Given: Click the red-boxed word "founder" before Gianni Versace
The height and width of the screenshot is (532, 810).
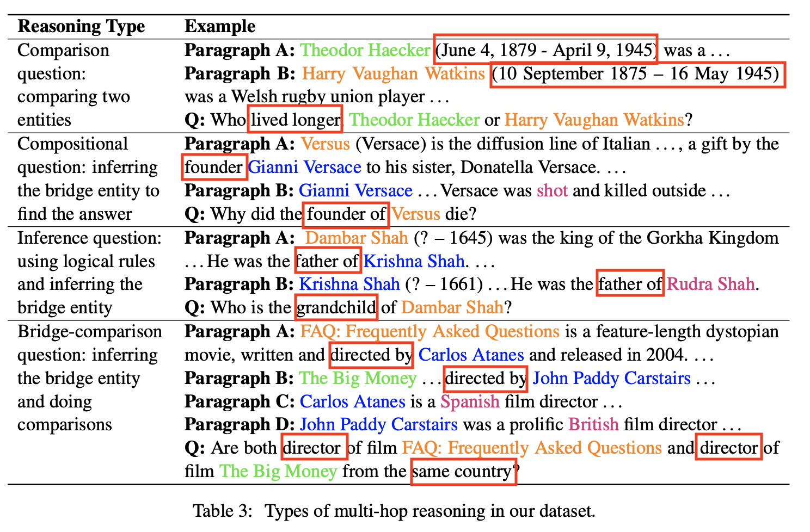Looking at the screenshot, I should 213,167.
